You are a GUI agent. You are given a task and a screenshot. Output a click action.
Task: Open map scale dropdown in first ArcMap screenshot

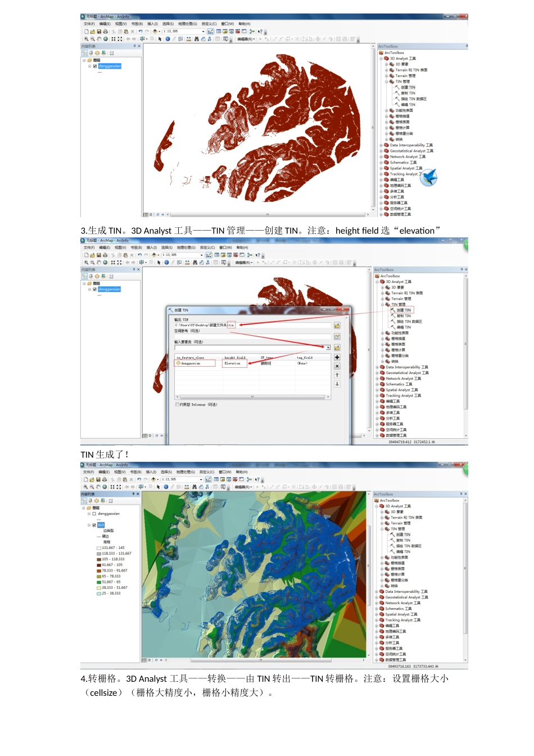[x=203, y=31]
